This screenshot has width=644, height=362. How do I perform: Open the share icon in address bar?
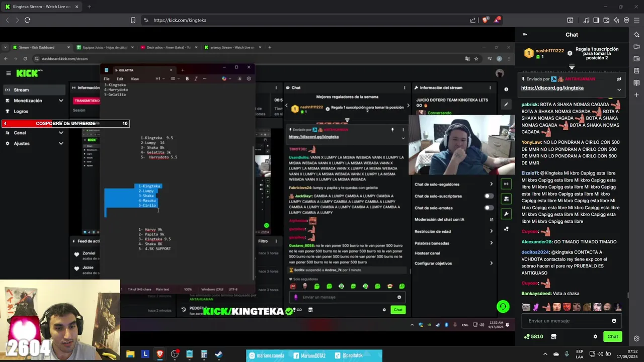(473, 20)
